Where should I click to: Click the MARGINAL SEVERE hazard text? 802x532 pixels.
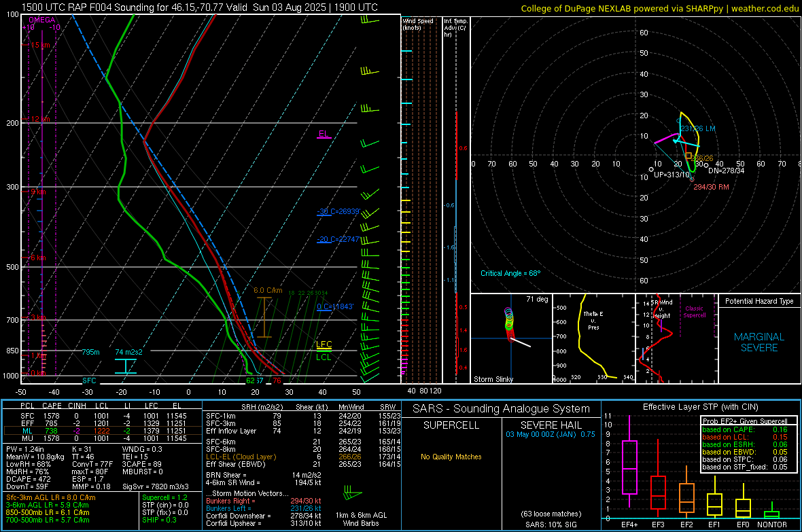pyautogui.click(x=759, y=342)
